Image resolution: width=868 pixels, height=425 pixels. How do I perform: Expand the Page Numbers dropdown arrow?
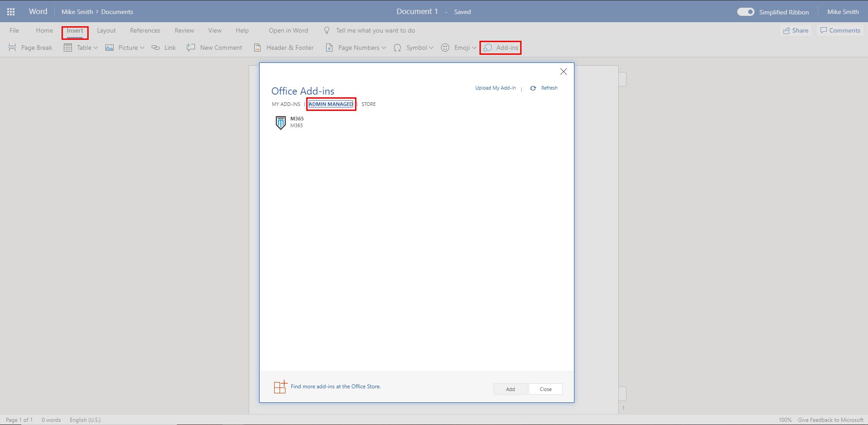(384, 48)
